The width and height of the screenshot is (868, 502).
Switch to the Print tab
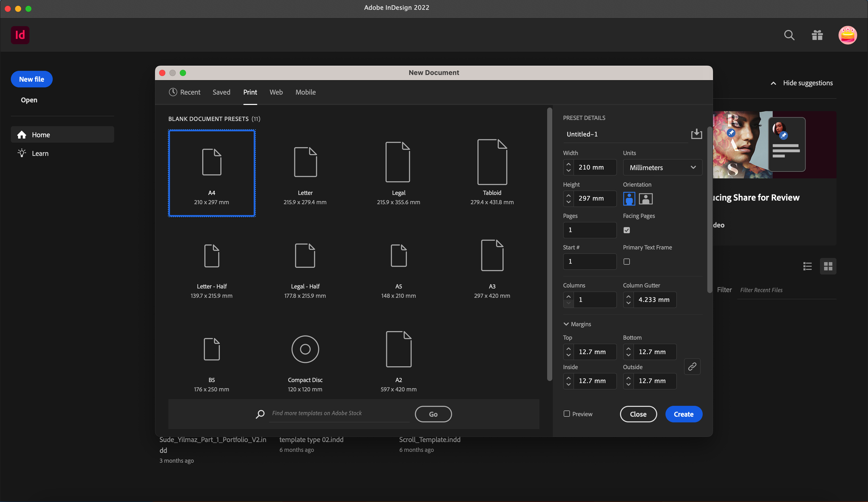click(x=250, y=92)
